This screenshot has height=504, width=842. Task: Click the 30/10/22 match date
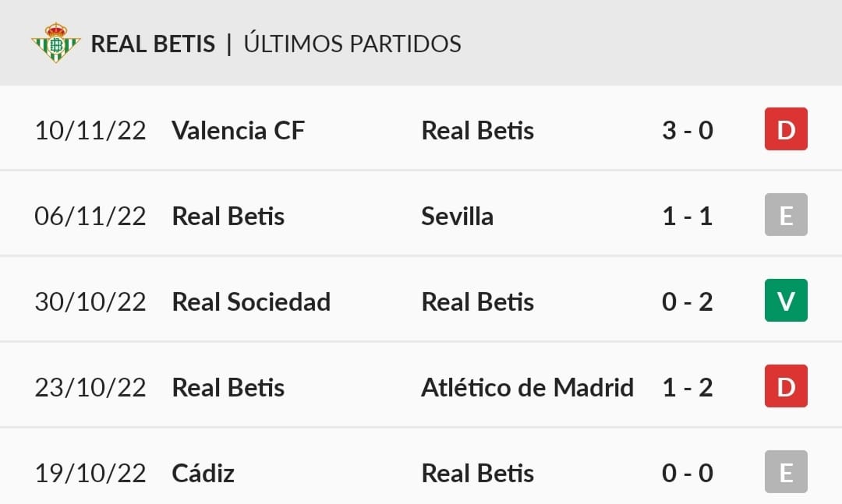click(90, 301)
